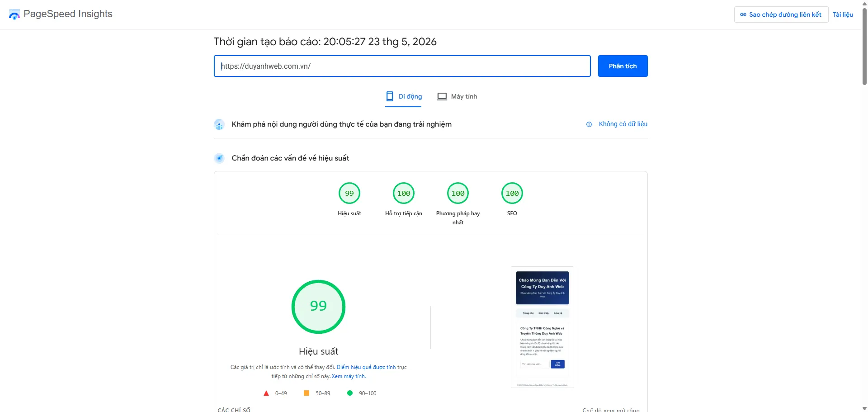Click the PageSpeed Insights logo icon
This screenshot has height=412, width=868.
14,14
